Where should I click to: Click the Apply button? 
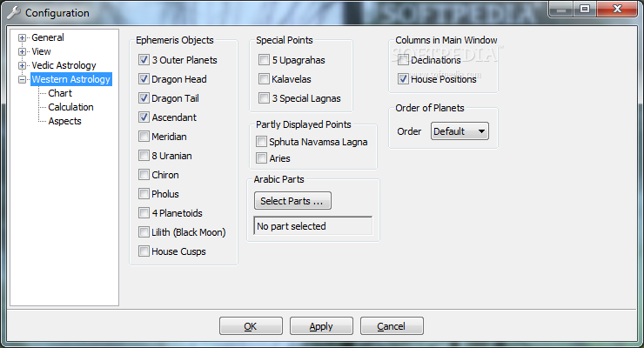[x=321, y=326]
